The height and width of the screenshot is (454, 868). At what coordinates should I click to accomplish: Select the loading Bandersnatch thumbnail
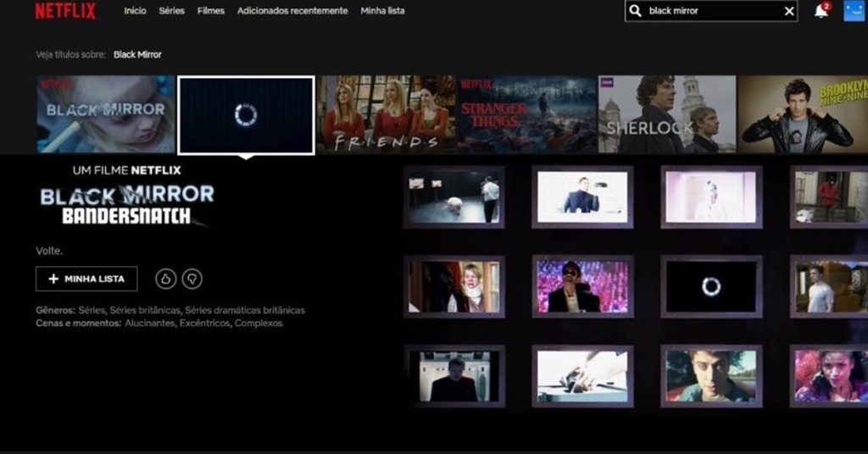pos(247,115)
